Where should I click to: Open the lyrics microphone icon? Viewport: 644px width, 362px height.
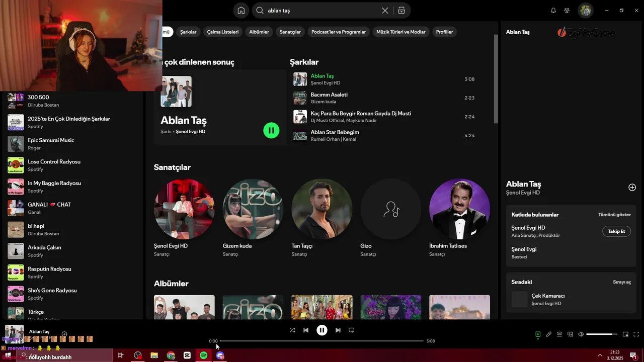(549, 334)
